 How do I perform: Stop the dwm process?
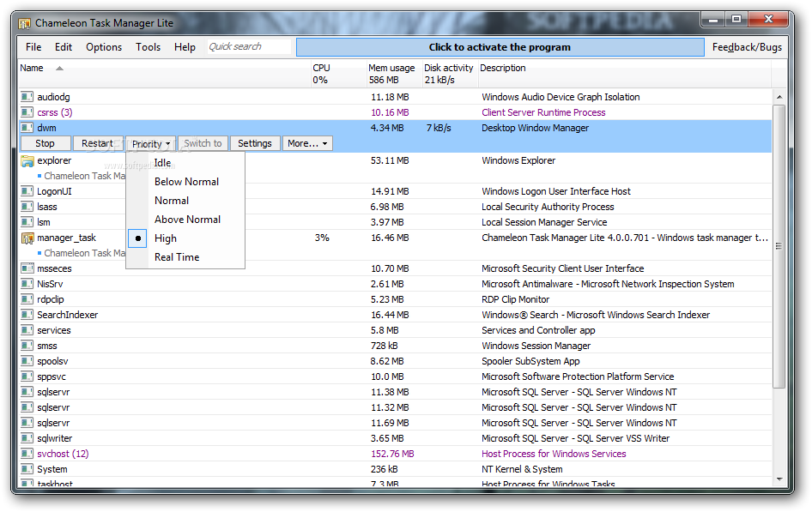45,144
